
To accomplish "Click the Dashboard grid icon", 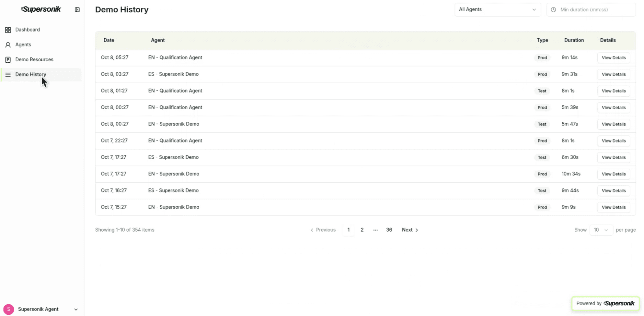I will point(8,30).
